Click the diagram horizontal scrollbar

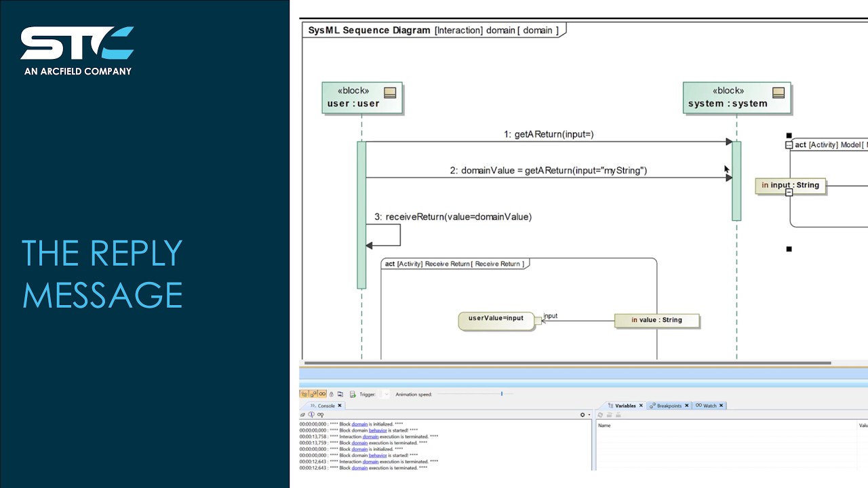(x=566, y=363)
